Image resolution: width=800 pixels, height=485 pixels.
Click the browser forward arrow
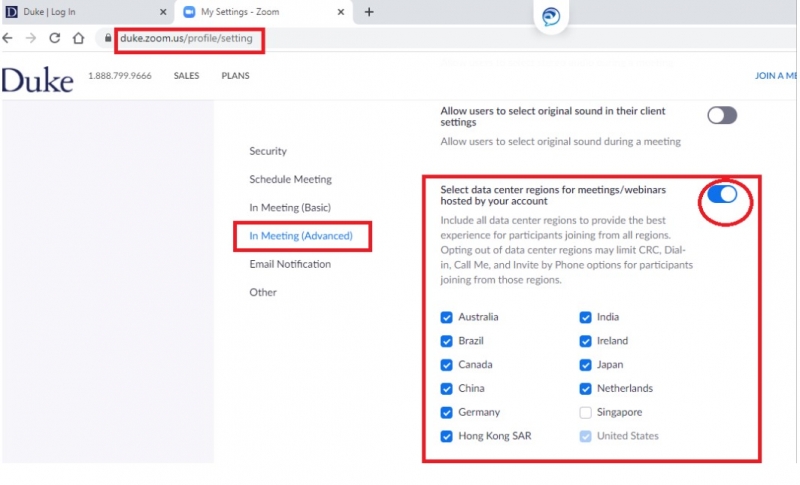tap(31, 38)
